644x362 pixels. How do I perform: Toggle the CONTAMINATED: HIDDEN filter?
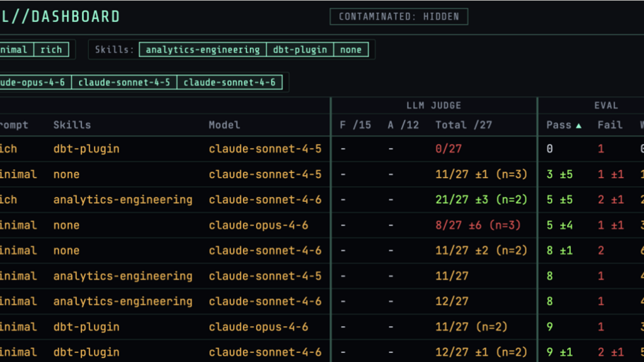399,17
